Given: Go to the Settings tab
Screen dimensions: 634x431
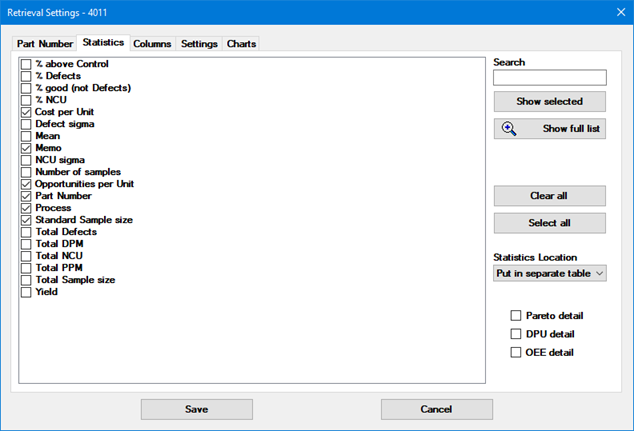Looking at the screenshot, I should click(199, 44).
